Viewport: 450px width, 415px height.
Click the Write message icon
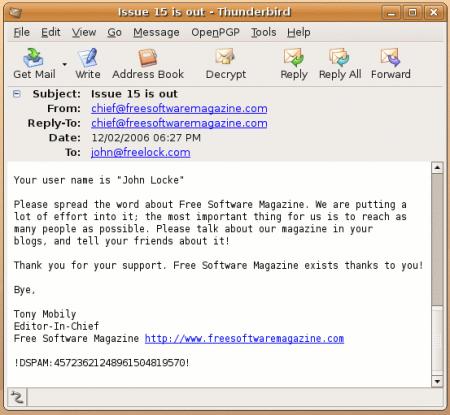click(x=87, y=58)
